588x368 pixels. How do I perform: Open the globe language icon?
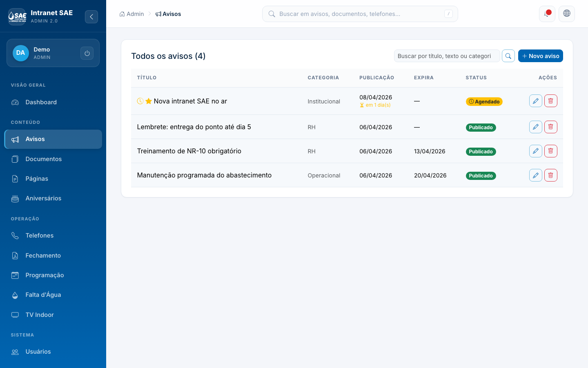click(x=567, y=14)
